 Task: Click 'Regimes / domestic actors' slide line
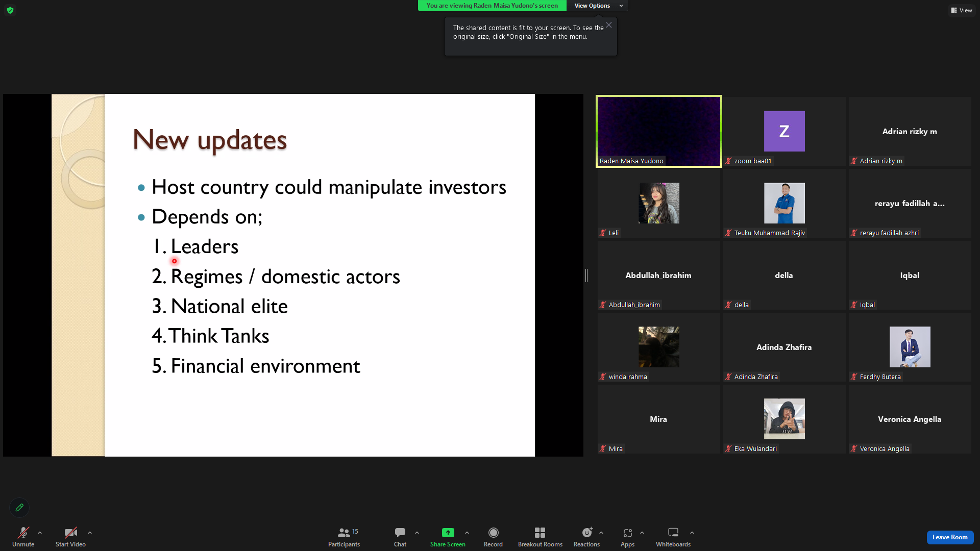click(x=276, y=277)
